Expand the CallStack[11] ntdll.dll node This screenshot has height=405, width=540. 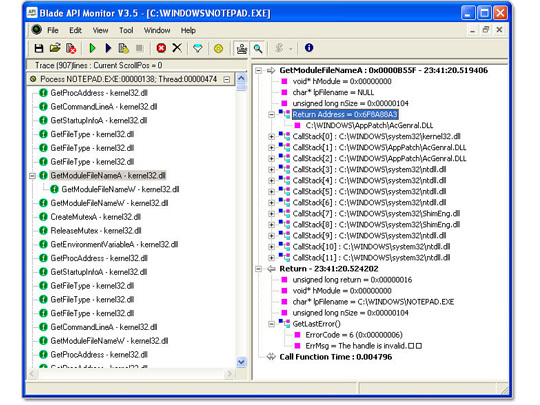271,258
